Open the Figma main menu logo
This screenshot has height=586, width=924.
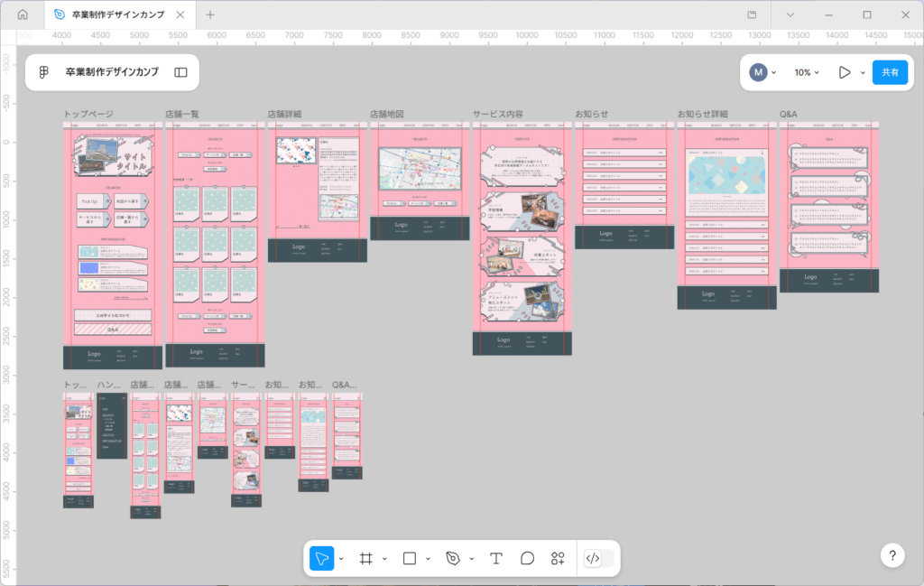coord(43,72)
